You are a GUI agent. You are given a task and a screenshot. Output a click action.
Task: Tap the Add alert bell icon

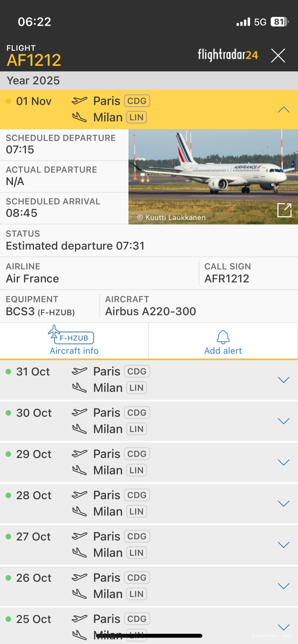(x=223, y=337)
